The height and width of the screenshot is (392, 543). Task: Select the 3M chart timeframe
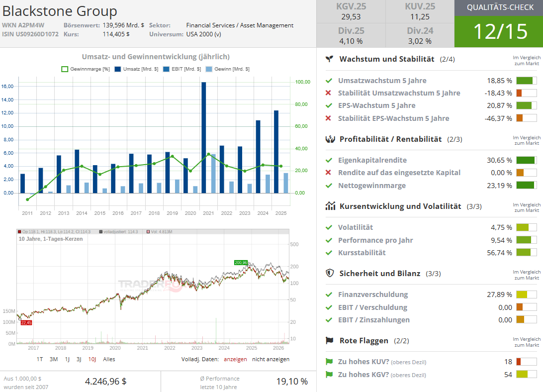click(54, 360)
